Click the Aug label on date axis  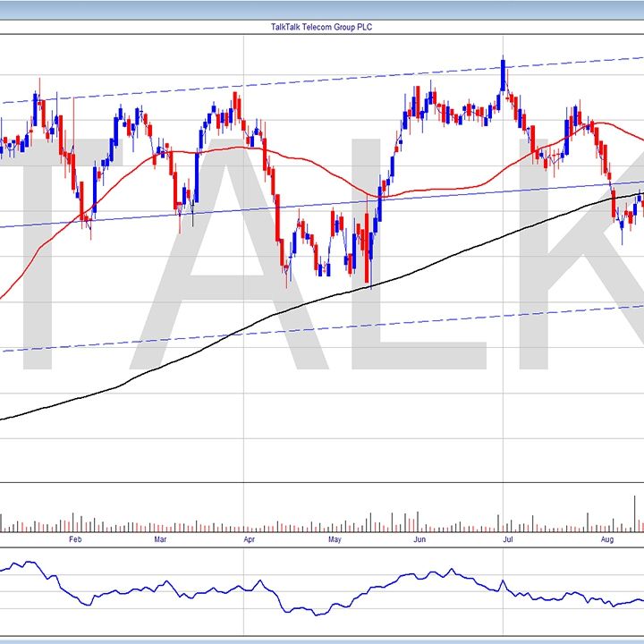point(606,539)
